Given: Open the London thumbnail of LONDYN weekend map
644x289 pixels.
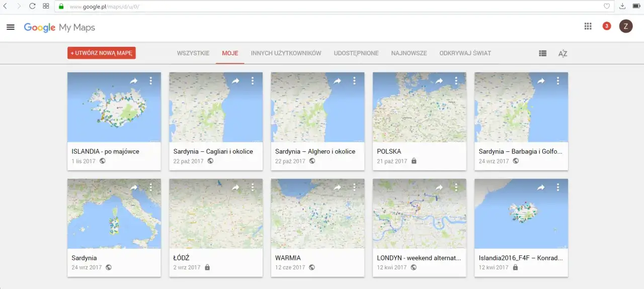Looking at the screenshot, I should click(420, 214).
